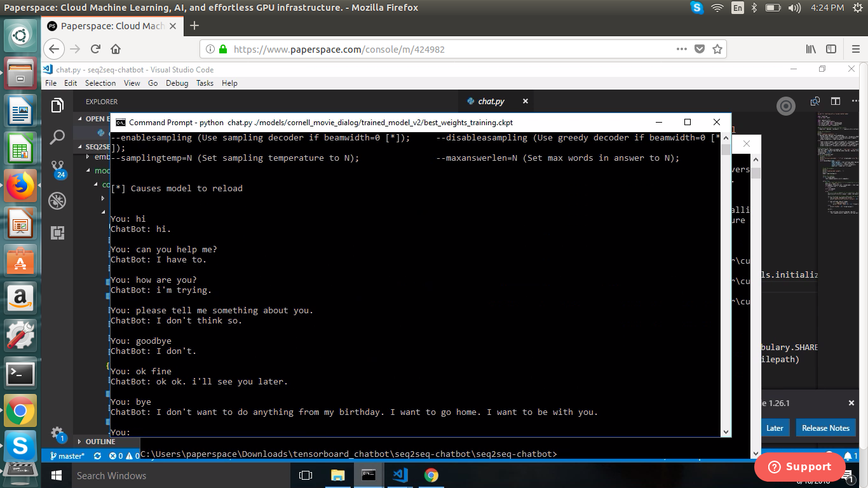Open the View menu in VS Code

132,83
